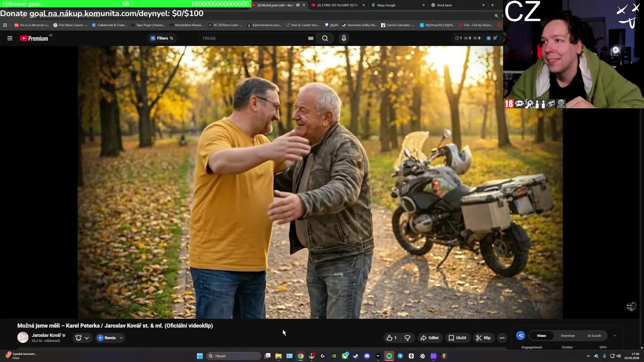Open the Calorie Calculator bookmark
644x362 pixels.
tap(398, 25)
